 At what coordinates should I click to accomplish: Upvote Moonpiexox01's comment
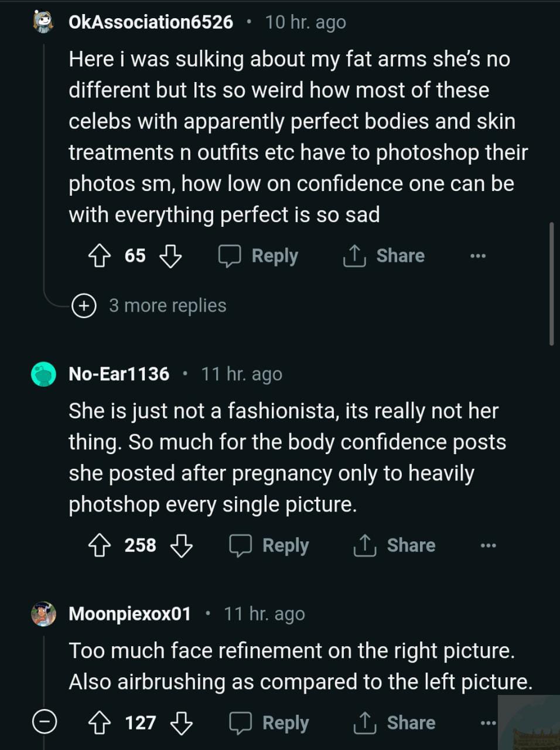[x=99, y=723]
